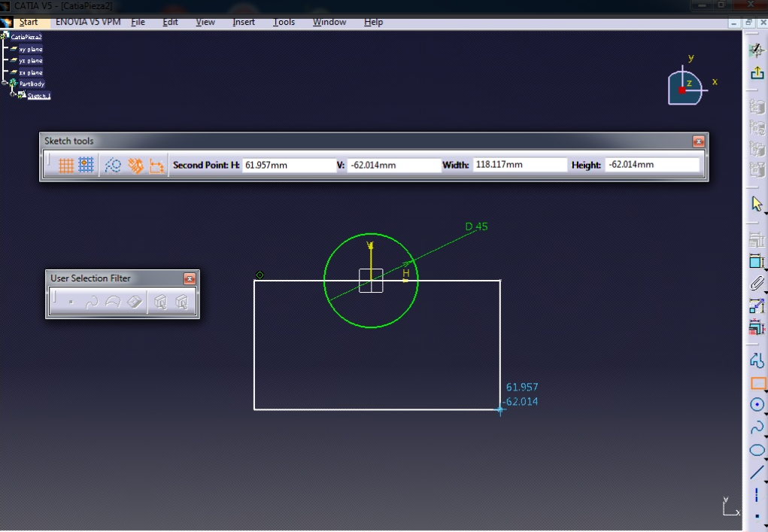Select the Volume Filter icon
The image size is (768, 532).
[x=135, y=302]
